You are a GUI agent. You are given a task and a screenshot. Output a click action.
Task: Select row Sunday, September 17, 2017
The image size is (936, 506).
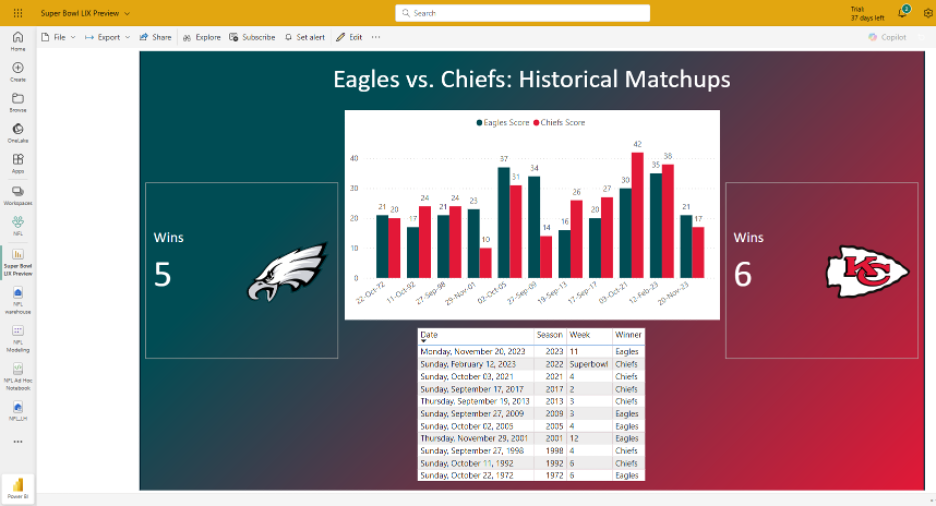[531, 389]
